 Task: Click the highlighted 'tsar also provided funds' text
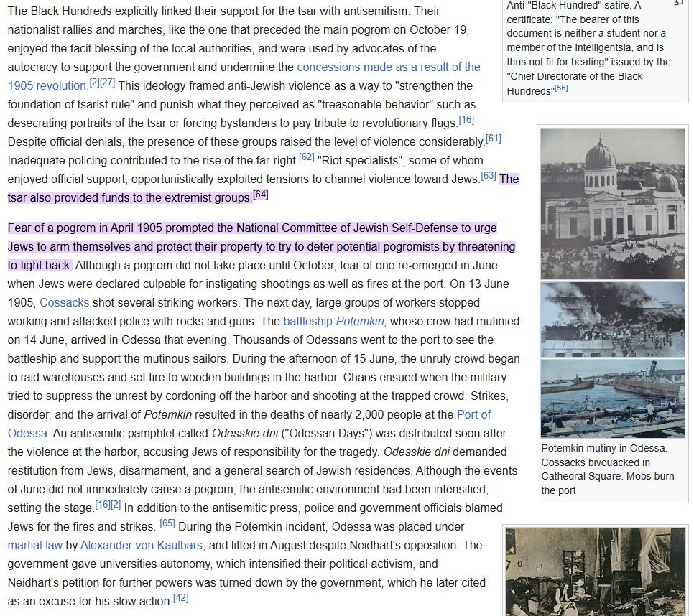(129, 197)
